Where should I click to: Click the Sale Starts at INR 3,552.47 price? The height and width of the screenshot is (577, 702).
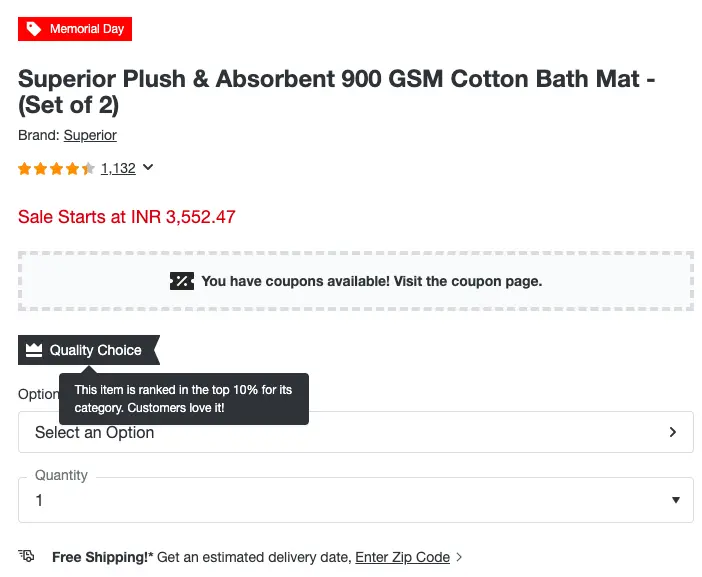(127, 217)
